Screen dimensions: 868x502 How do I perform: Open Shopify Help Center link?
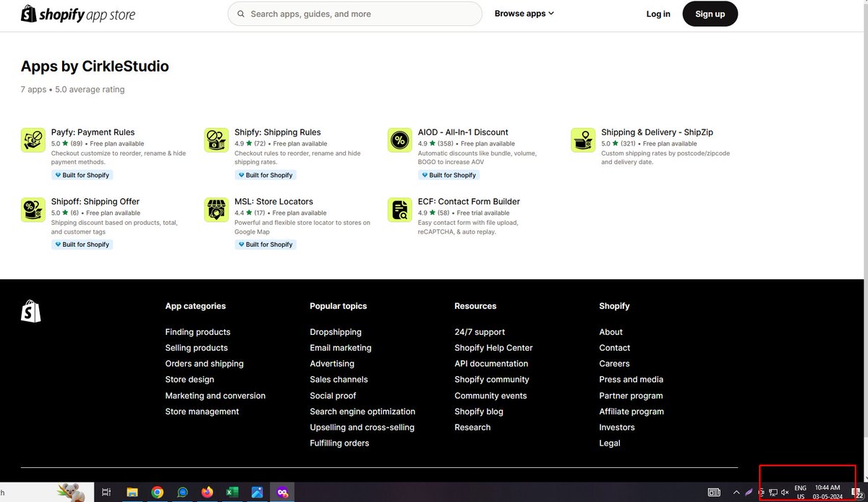(x=494, y=348)
